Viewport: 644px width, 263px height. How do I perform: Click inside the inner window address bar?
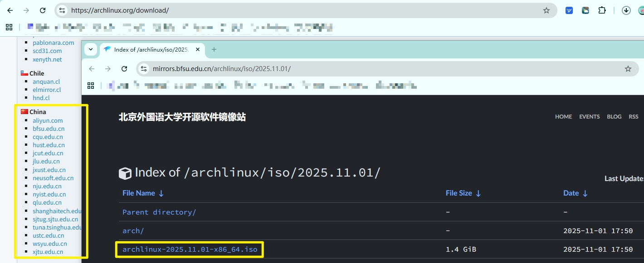pyautogui.click(x=272, y=68)
